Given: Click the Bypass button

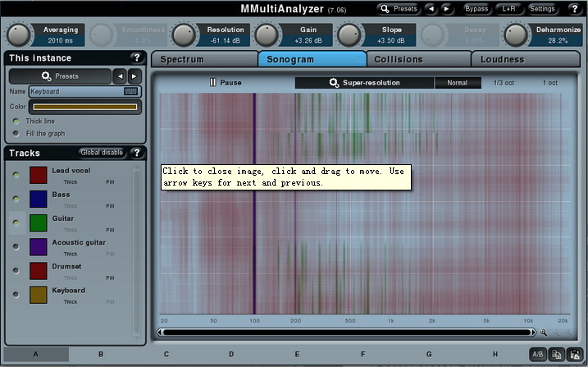Looking at the screenshot, I should tap(476, 9).
